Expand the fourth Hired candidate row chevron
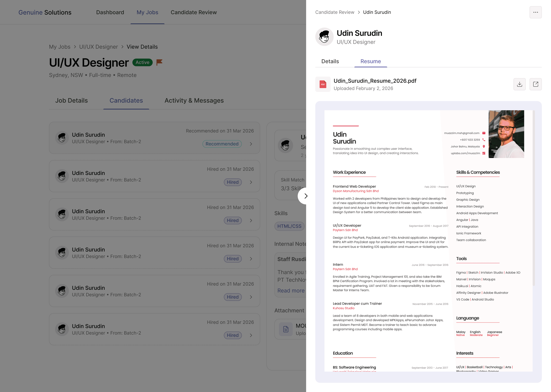 pyautogui.click(x=251, y=297)
